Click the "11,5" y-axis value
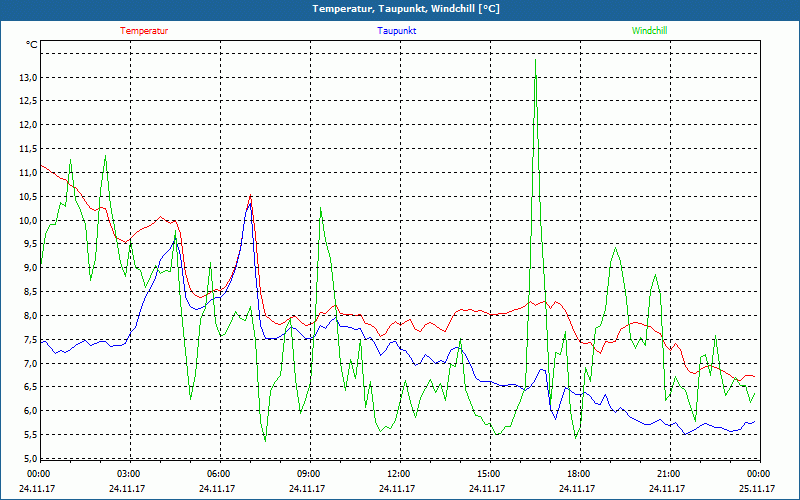 coord(29,149)
